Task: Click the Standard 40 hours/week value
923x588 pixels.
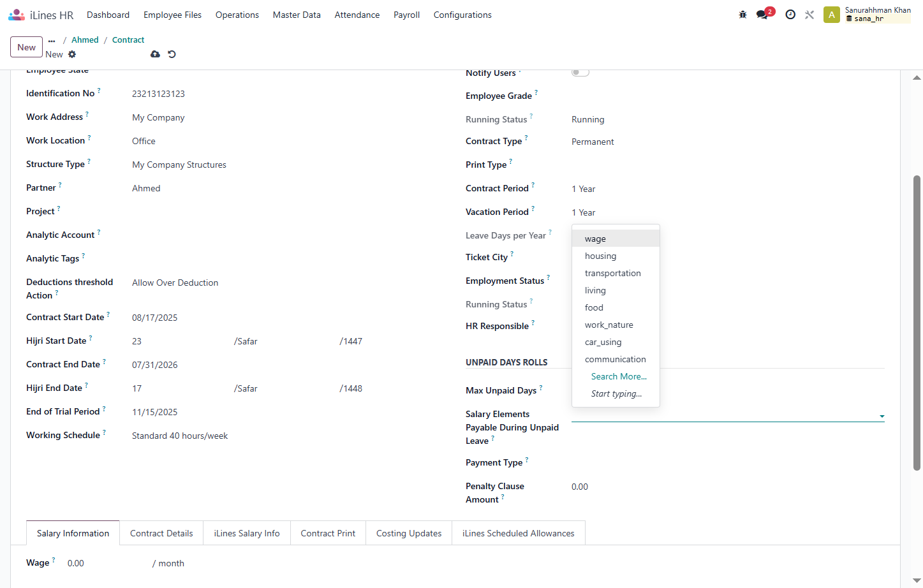Action: (180, 436)
